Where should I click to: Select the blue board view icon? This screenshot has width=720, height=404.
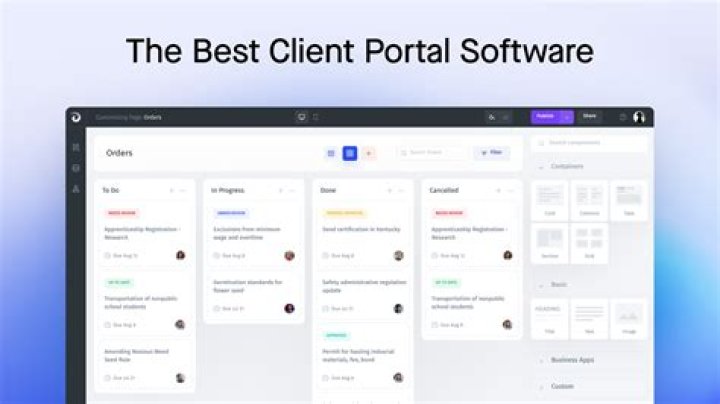click(x=350, y=153)
